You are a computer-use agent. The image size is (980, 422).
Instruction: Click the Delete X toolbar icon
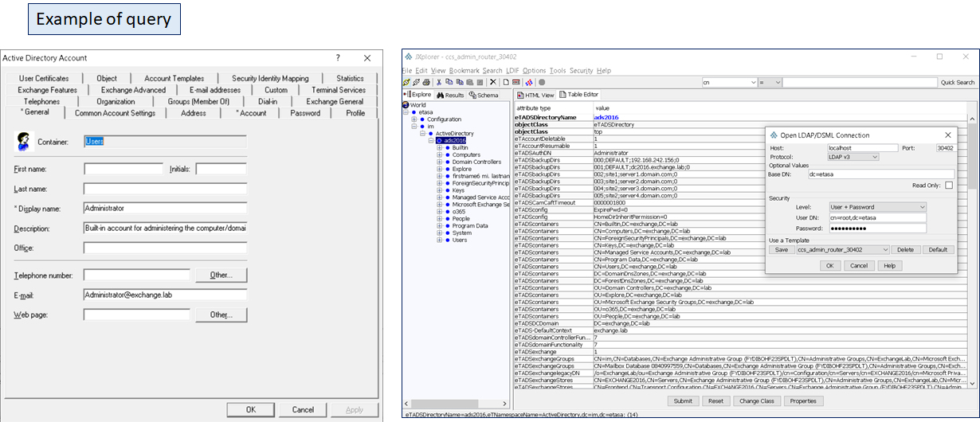(493, 82)
